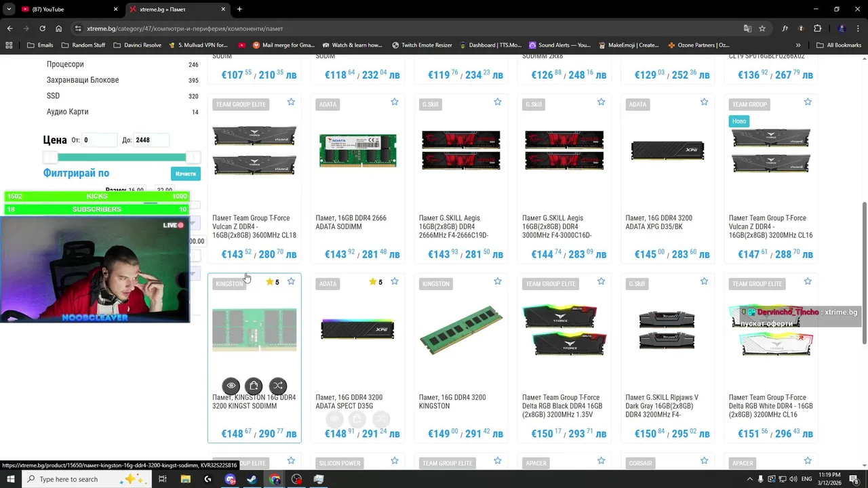Toggle favorite star on ADATA SPECT D35G card
This screenshot has width=868, height=488.
[x=395, y=281]
